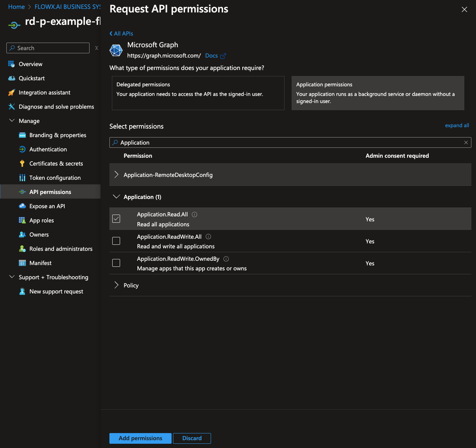Click the Overview icon in the sidebar
The image size is (476, 448).
(x=11, y=64)
